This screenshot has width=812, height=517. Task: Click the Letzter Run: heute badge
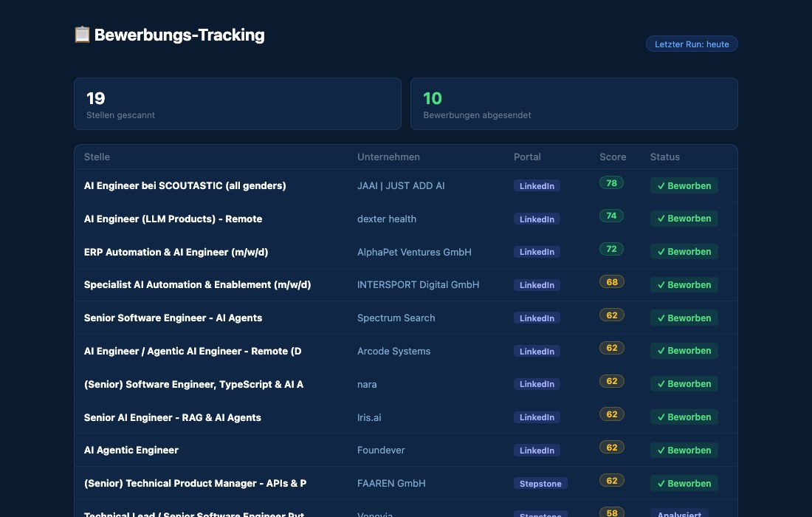click(x=692, y=44)
